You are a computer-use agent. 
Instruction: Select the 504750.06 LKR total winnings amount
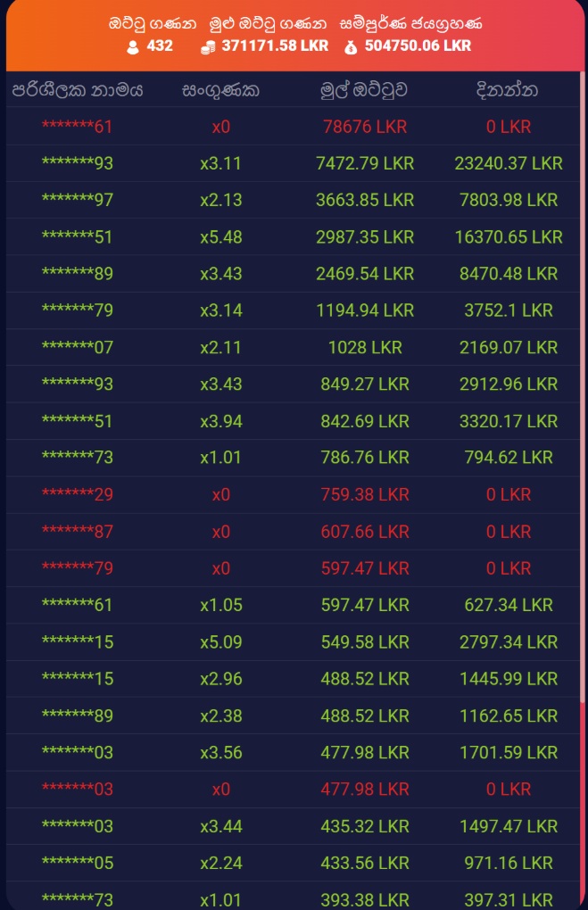[418, 45]
